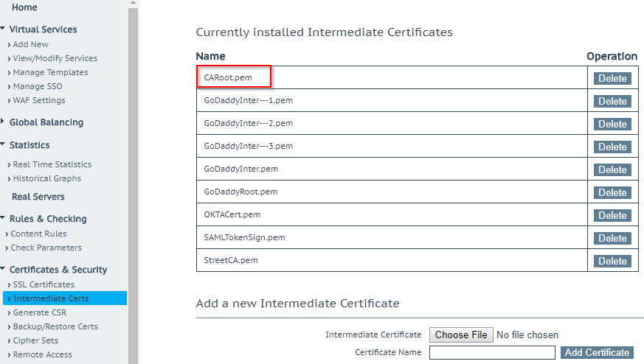The image size is (644, 364).
Task: Select the SAMLTokenSign.pem name cell
Action: pos(392,237)
